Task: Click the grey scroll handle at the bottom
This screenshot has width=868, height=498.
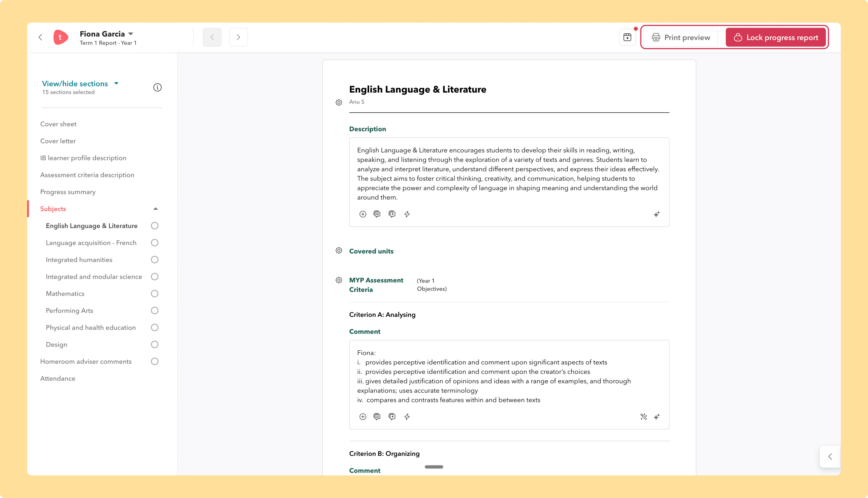Action: pyautogui.click(x=434, y=467)
